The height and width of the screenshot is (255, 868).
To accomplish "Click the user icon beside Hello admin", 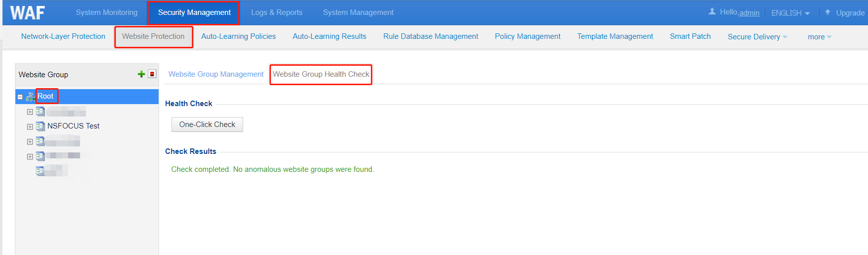I will click(712, 12).
